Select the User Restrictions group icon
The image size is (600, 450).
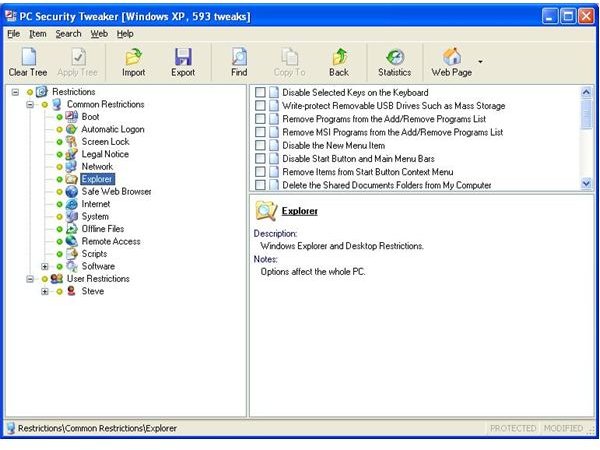[x=57, y=279]
